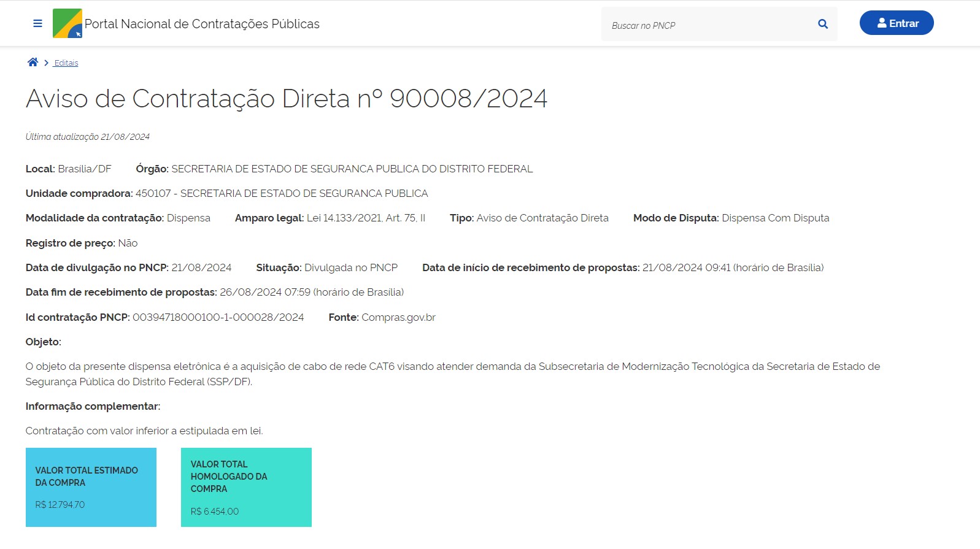Click the PNCP green and yellow logo
980x549 pixels.
pos(68,23)
